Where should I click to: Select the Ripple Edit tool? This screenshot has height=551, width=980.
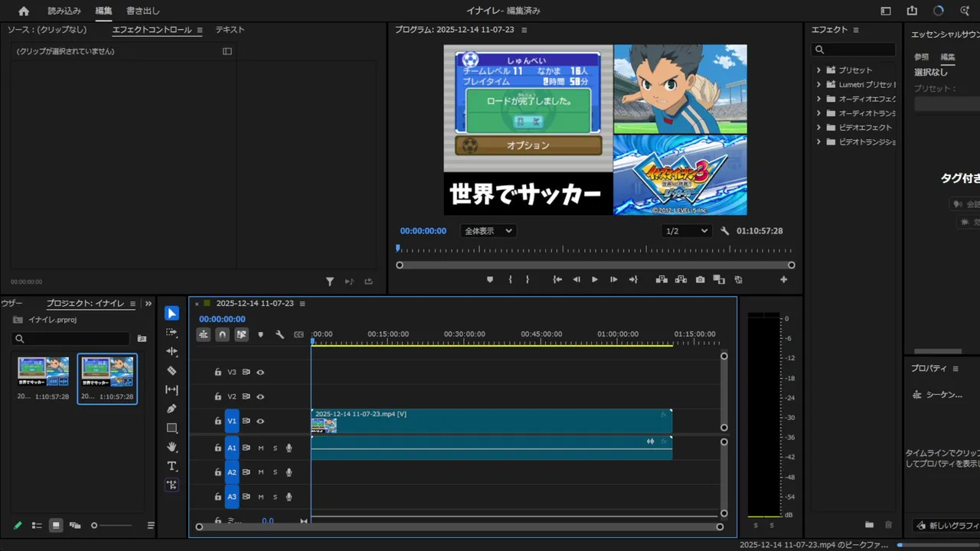[171, 351]
